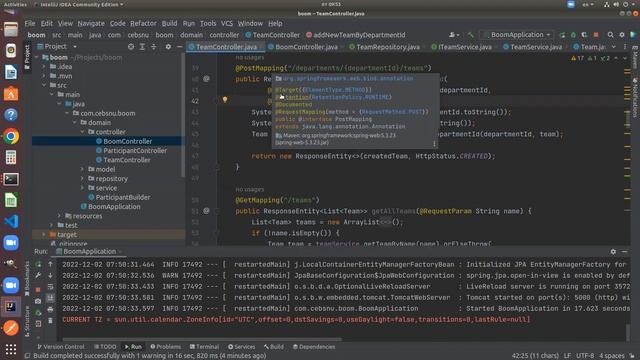640x360 pixels.
Task: Expand the target folder
Action: [x=44, y=235]
